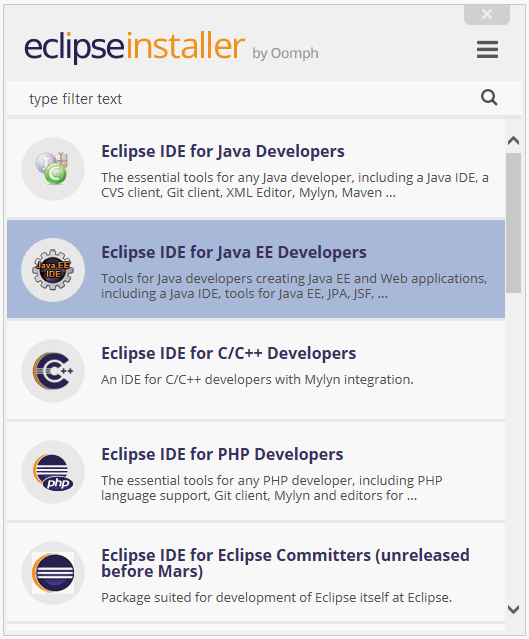Click scrollbar down arrow
The height and width of the screenshot is (639, 529).
[514, 609]
